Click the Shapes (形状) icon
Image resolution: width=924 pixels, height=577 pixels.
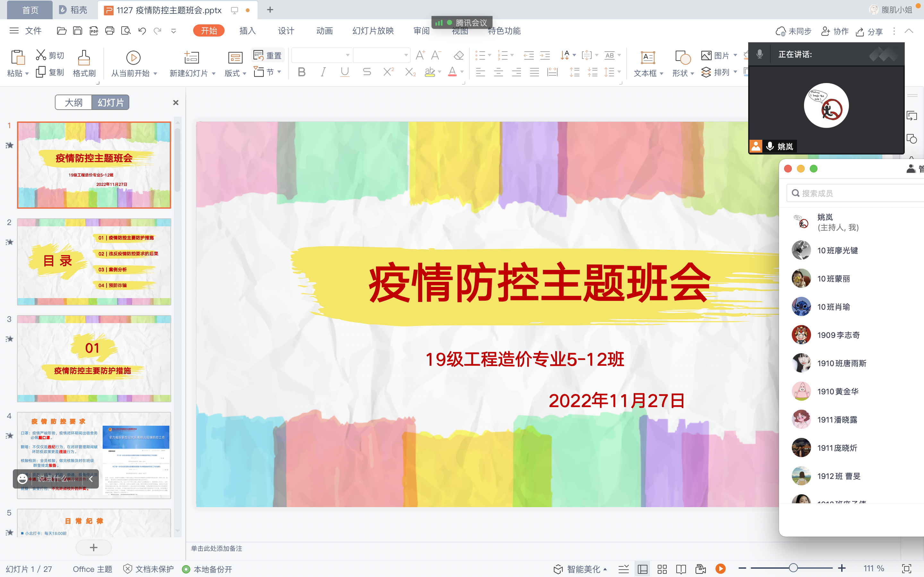tap(683, 58)
